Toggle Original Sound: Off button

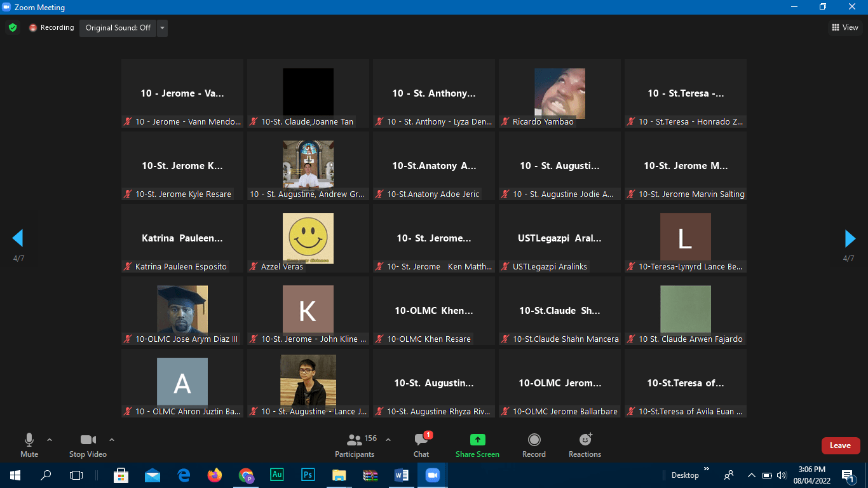coord(118,28)
